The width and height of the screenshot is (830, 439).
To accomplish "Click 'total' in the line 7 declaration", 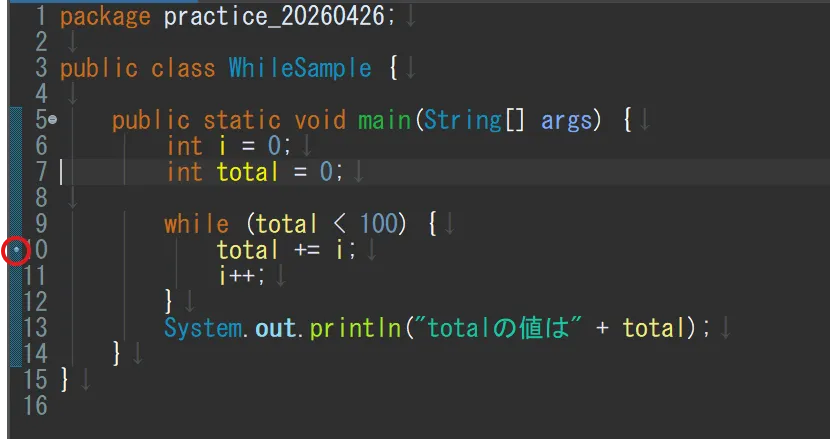I will click(247, 172).
